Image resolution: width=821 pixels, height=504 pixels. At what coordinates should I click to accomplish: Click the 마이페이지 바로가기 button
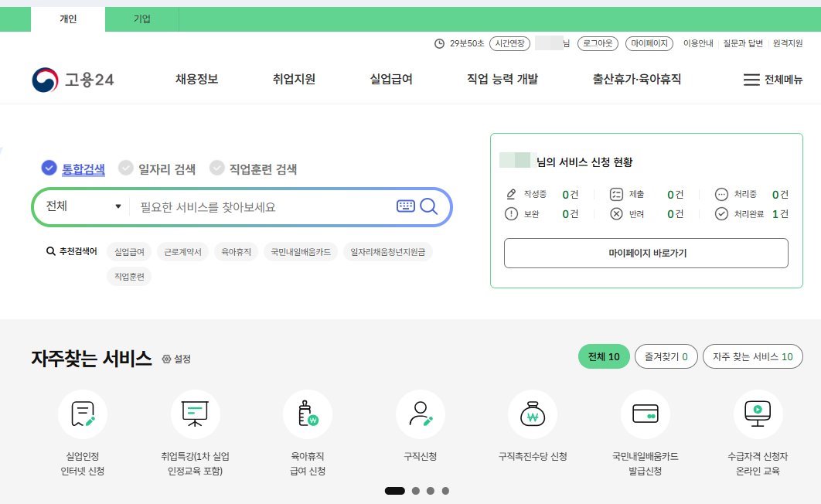(646, 253)
